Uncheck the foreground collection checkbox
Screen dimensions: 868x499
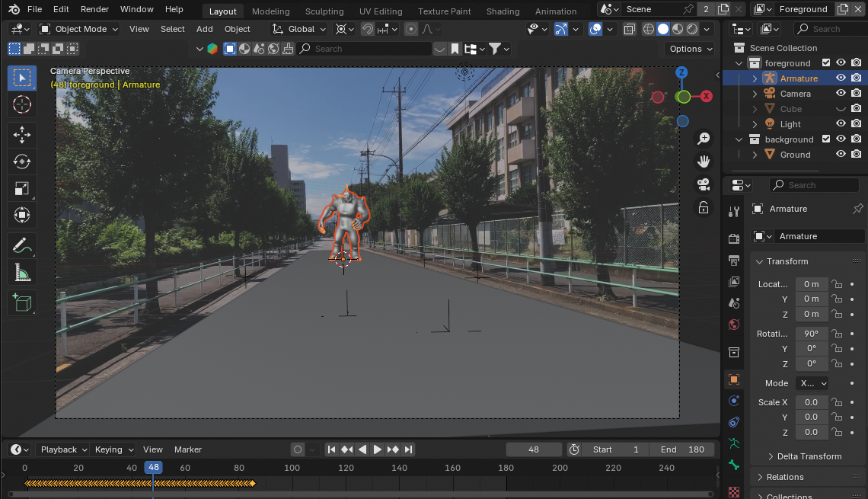coord(826,62)
